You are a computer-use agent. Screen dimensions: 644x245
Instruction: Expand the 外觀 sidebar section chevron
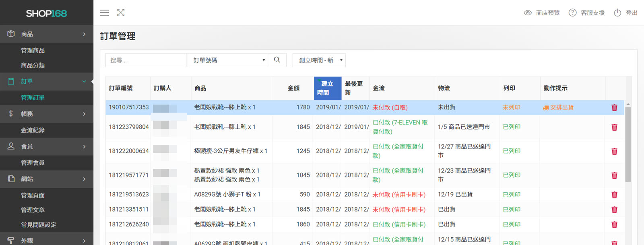(x=84, y=241)
